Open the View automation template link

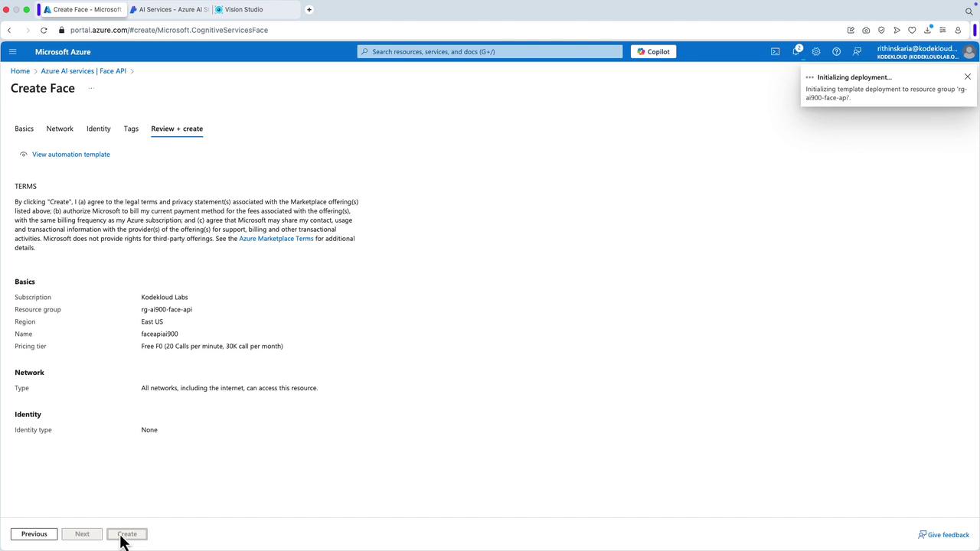pos(70,155)
